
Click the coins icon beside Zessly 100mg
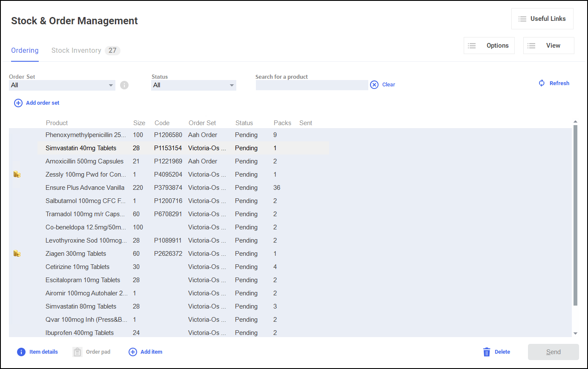coord(17,174)
